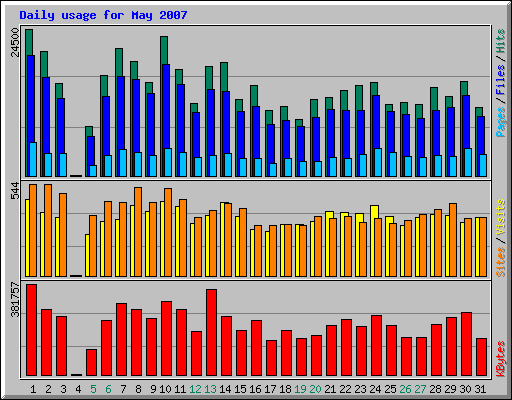Click day label 31 on the x-axis
The height and width of the screenshot is (400, 512).
point(480,389)
